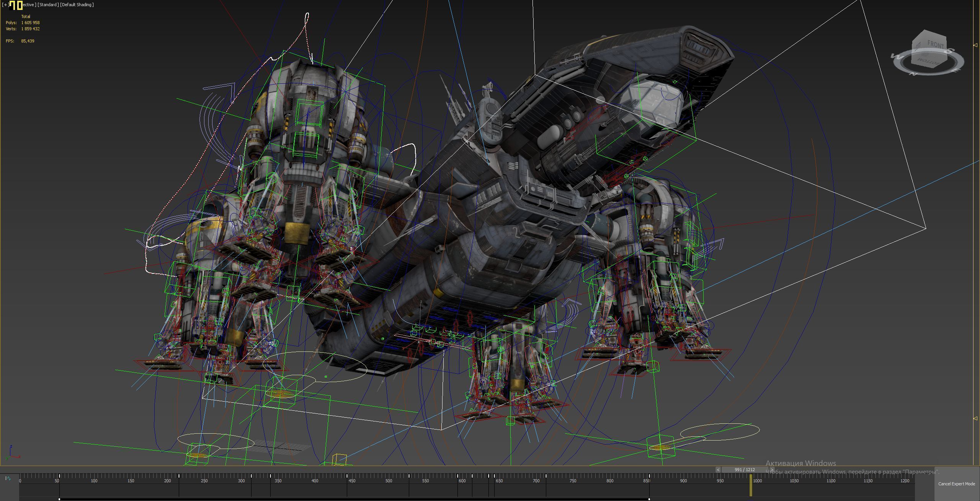Open the Standard viewport menu label
Screen dimensions: 980x501
coord(48,5)
